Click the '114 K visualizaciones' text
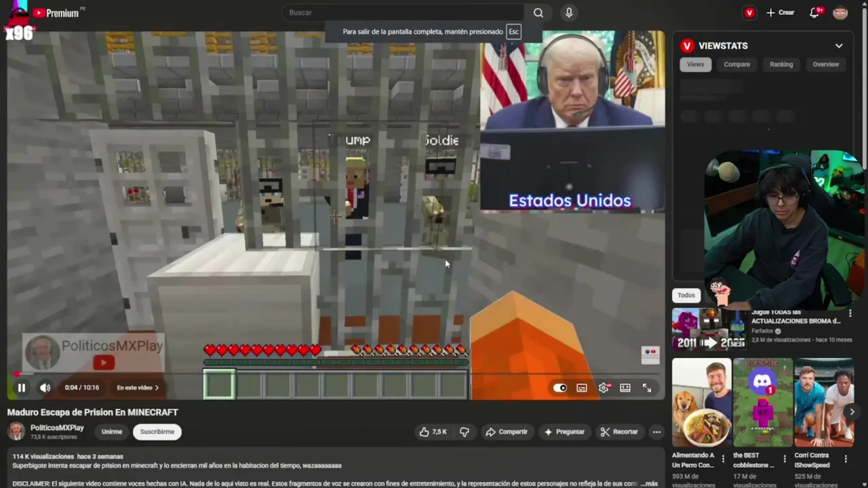Viewport: 868px width, 488px height. 44,457
